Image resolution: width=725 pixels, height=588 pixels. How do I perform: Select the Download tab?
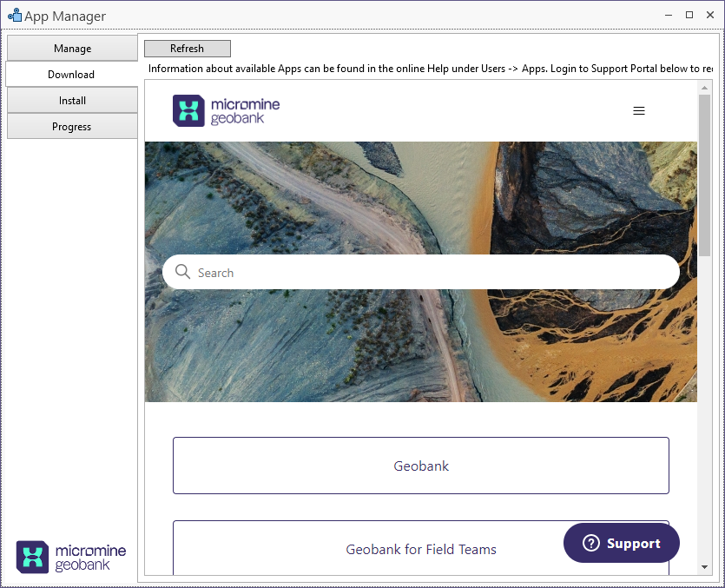pyautogui.click(x=72, y=74)
